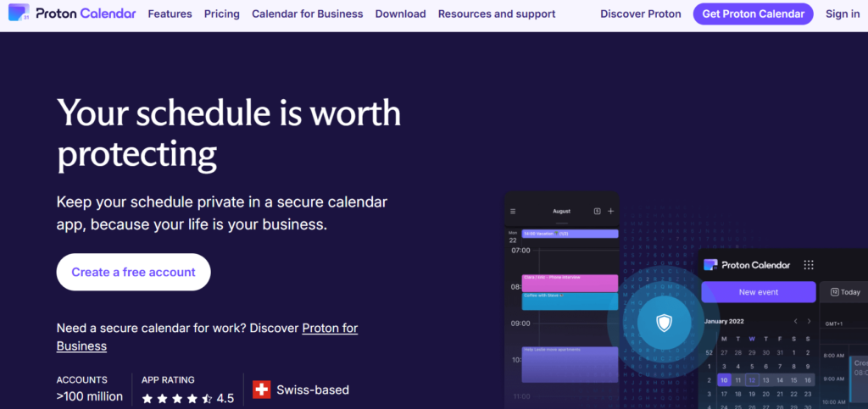Open Resources and support menu

click(497, 14)
